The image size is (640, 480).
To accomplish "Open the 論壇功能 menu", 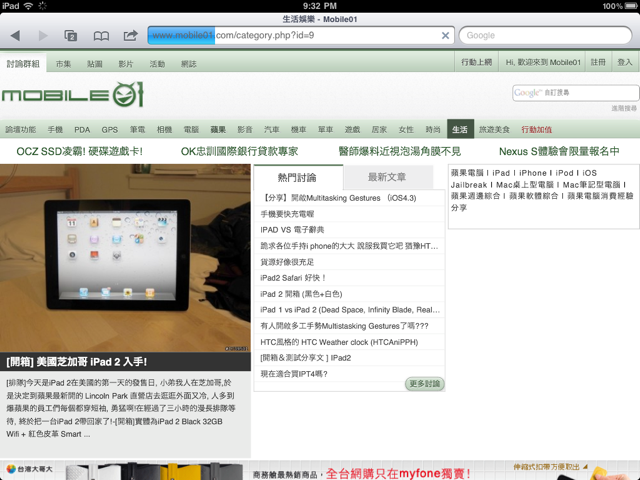I will pyautogui.click(x=20, y=129).
